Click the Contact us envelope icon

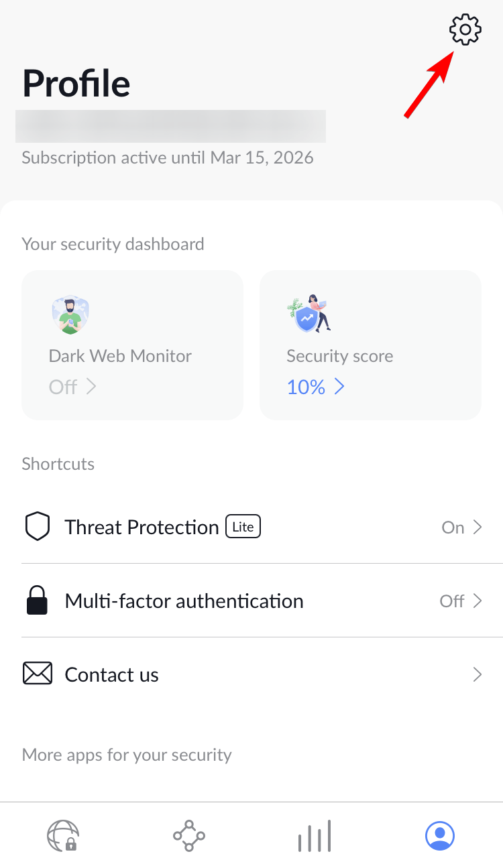coord(38,674)
